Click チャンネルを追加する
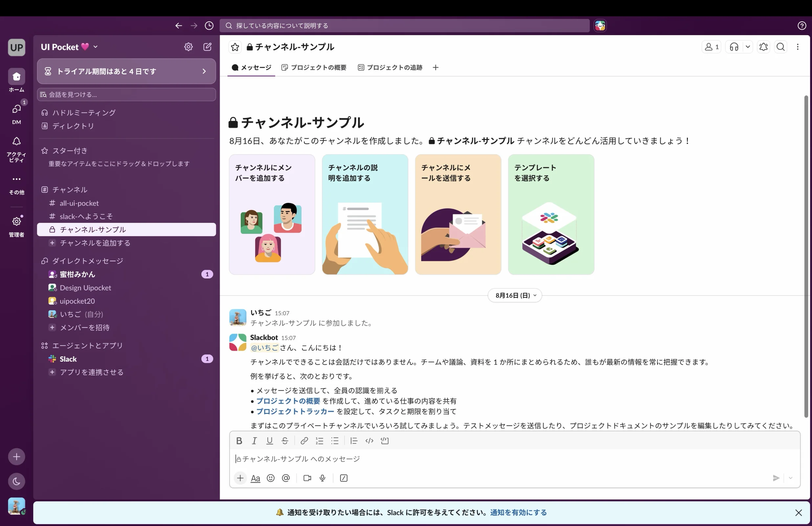 pyautogui.click(x=126, y=243)
